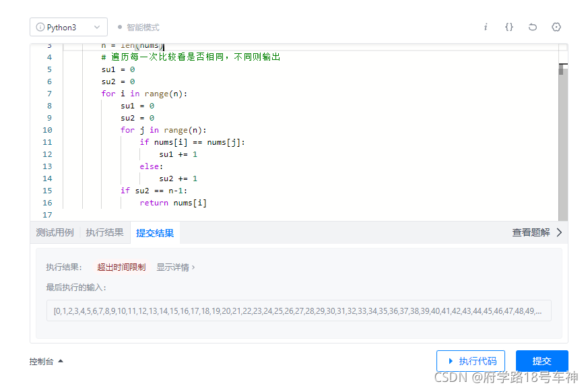The height and width of the screenshot is (390, 588).
Task: Click the reset code undo icon
Action: tap(533, 27)
